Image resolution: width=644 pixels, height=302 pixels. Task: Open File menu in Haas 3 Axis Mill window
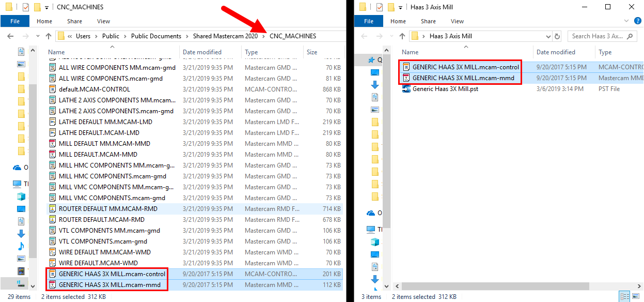(x=369, y=21)
